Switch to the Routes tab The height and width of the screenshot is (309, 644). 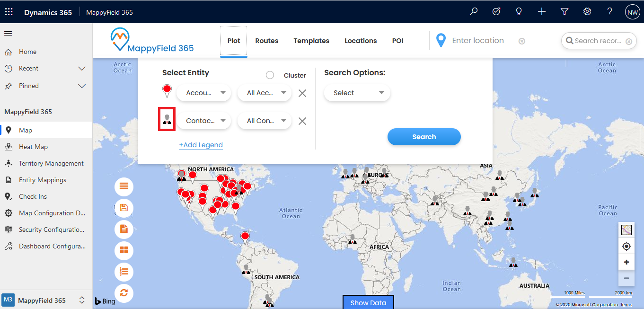[267, 41]
